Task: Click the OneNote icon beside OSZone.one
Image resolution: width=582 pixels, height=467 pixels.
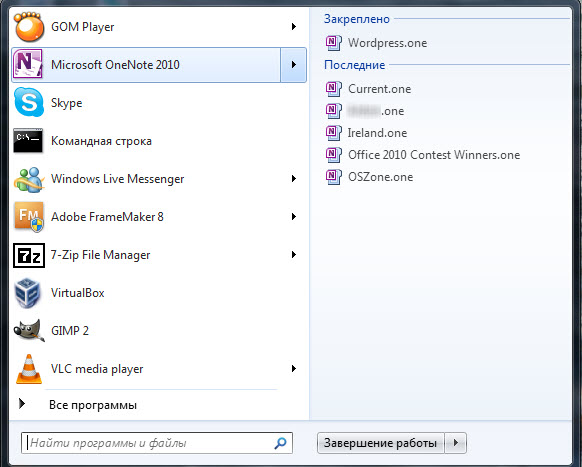Action: tap(334, 177)
